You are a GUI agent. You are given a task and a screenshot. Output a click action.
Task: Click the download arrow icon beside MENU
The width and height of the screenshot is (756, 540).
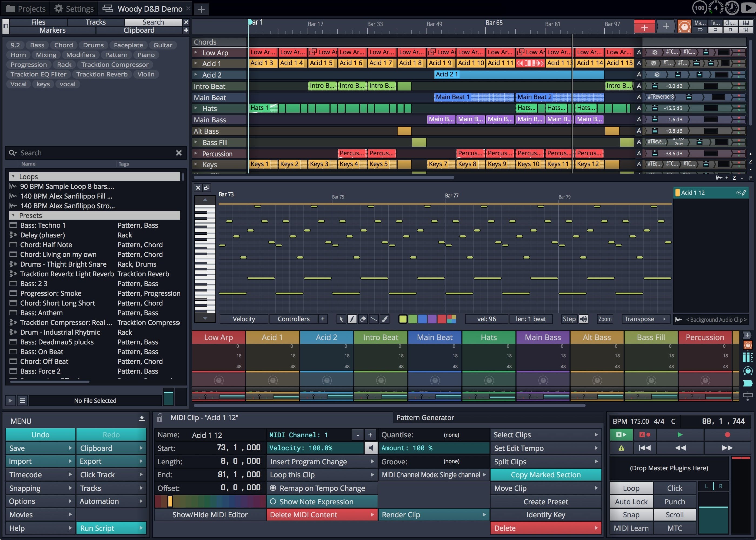tap(142, 419)
